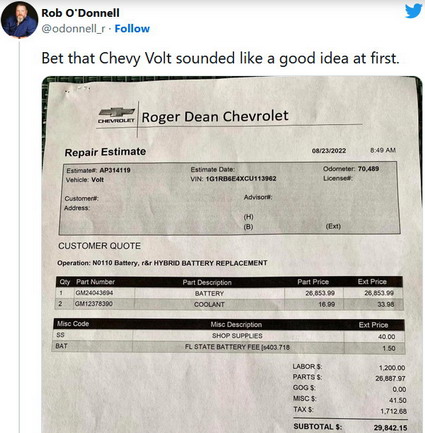
Task: Click the Roger Dean Chevrolet heading
Action: tap(215, 116)
